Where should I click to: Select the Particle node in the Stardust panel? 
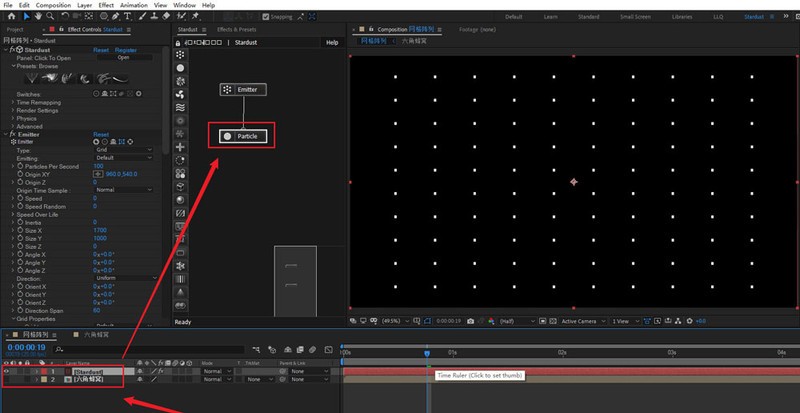point(244,136)
